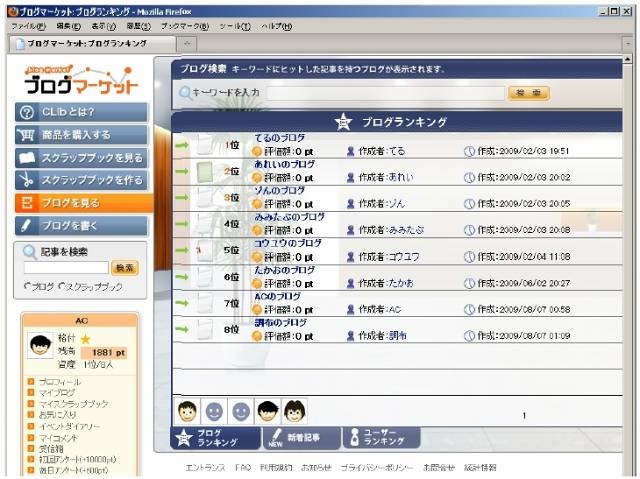
Task: Click the blog icon on the orange ブログを見る button
Action: pos(27,203)
